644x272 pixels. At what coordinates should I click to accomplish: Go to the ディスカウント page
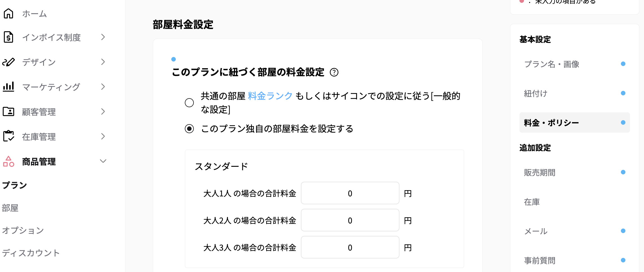[30, 253]
